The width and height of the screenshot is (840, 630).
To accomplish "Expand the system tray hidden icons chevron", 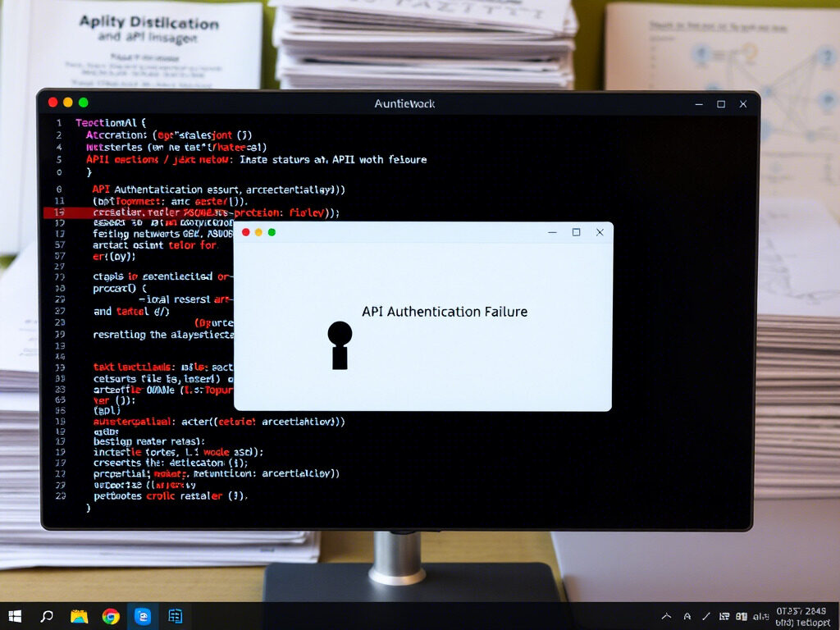I will [x=667, y=616].
